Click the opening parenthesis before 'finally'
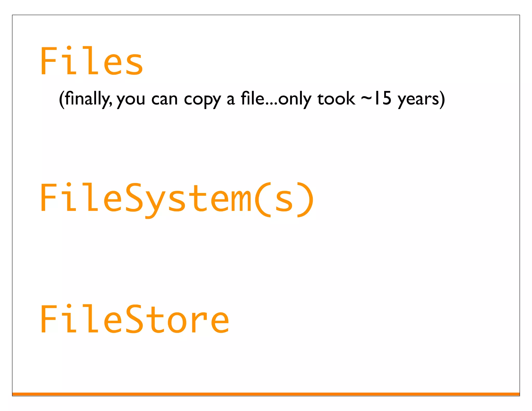532x411 pixels. pos(62,99)
